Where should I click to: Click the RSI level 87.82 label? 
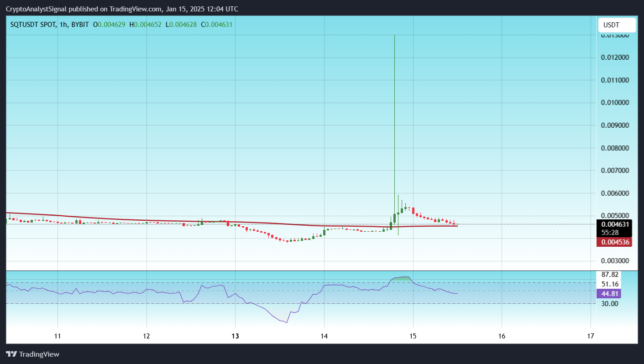point(610,275)
